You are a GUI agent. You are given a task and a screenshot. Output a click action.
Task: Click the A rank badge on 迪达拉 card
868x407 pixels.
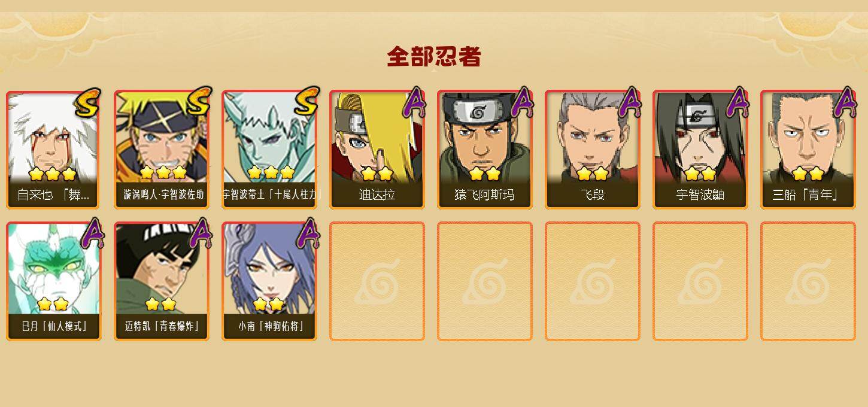(414, 102)
